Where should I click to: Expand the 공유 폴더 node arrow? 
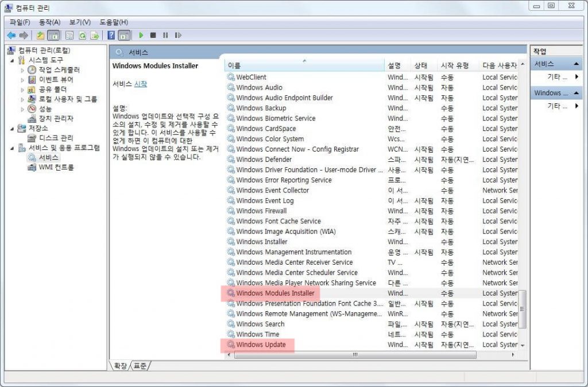coord(22,90)
